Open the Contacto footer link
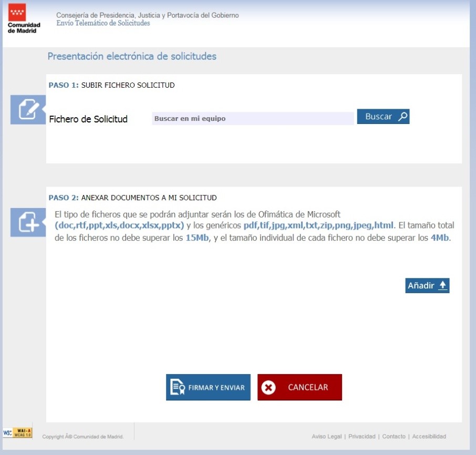 (394, 436)
